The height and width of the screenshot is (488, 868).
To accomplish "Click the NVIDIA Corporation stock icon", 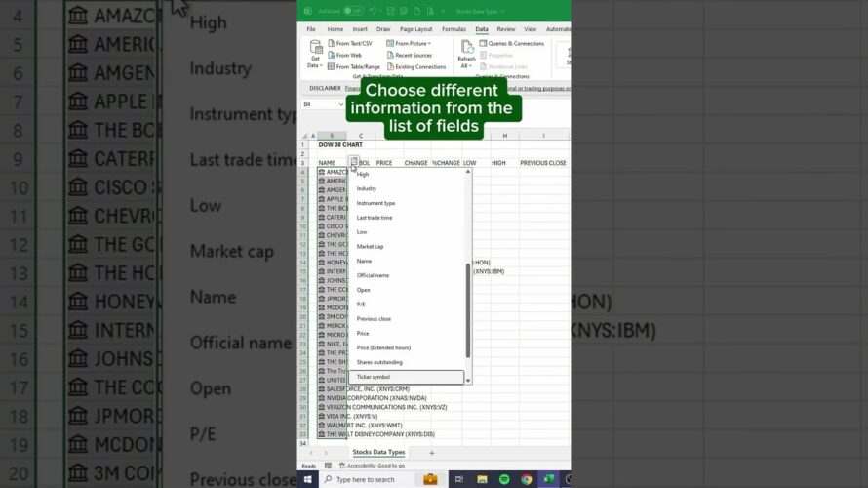I will coord(322,397).
